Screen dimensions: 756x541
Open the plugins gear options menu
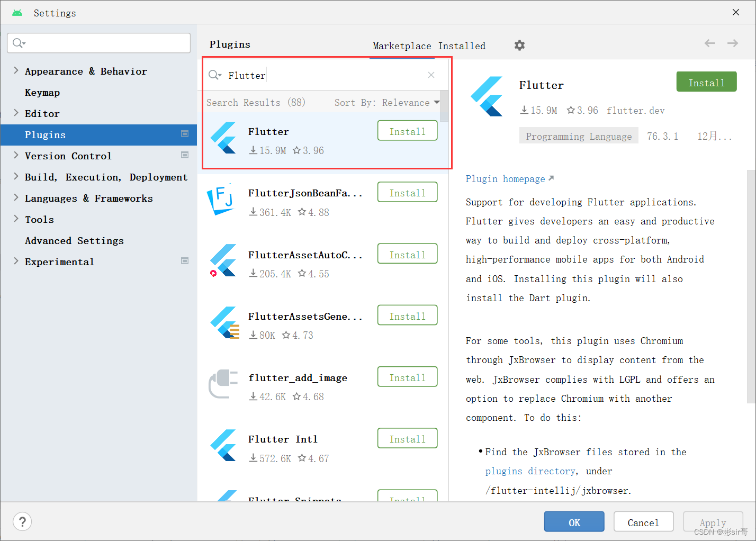[519, 46]
